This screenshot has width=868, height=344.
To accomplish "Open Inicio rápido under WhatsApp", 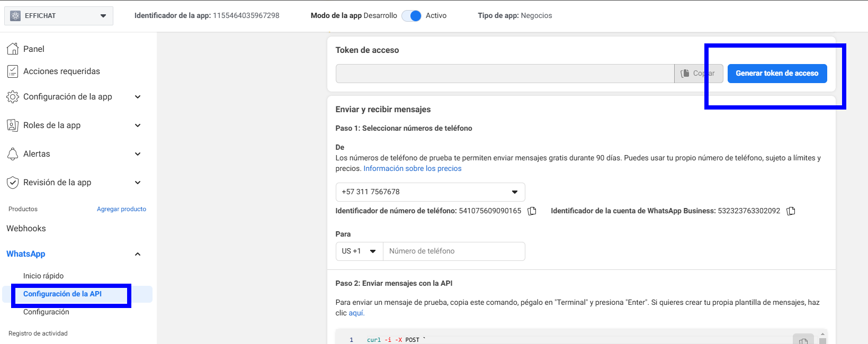I will coord(43,276).
